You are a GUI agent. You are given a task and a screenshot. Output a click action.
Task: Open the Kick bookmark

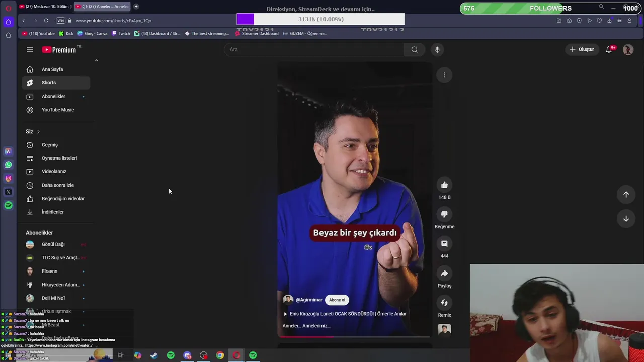coord(66,34)
